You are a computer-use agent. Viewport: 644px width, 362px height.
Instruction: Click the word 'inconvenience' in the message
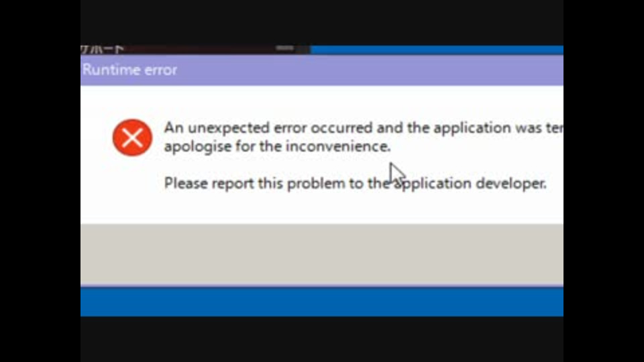point(336,147)
